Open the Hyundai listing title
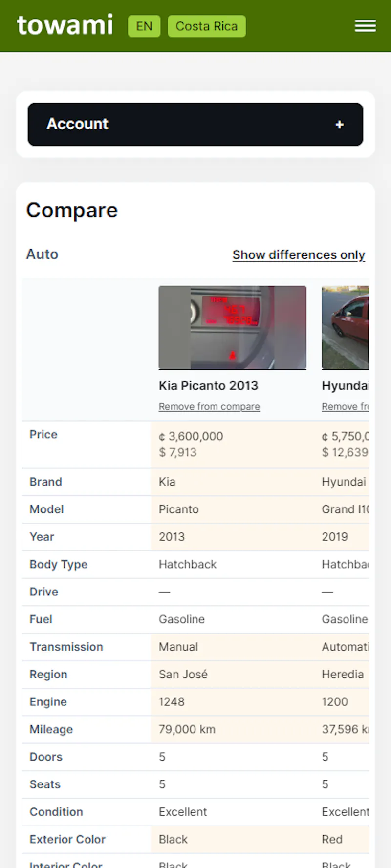391x868 pixels. point(345,385)
